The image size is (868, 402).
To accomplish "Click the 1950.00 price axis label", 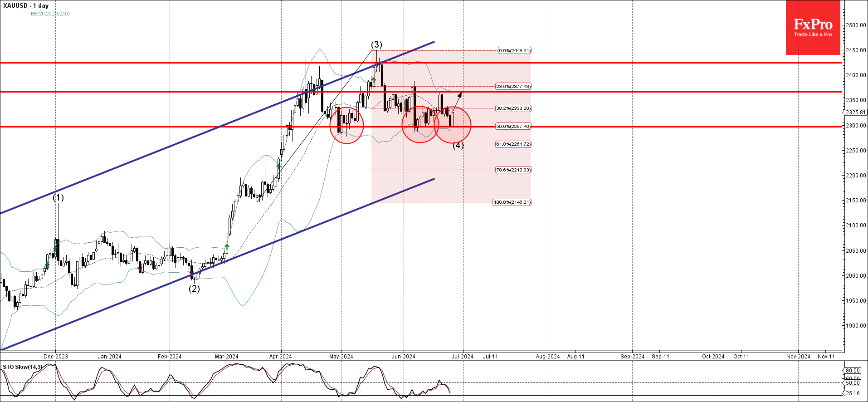I will pyautogui.click(x=856, y=301).
